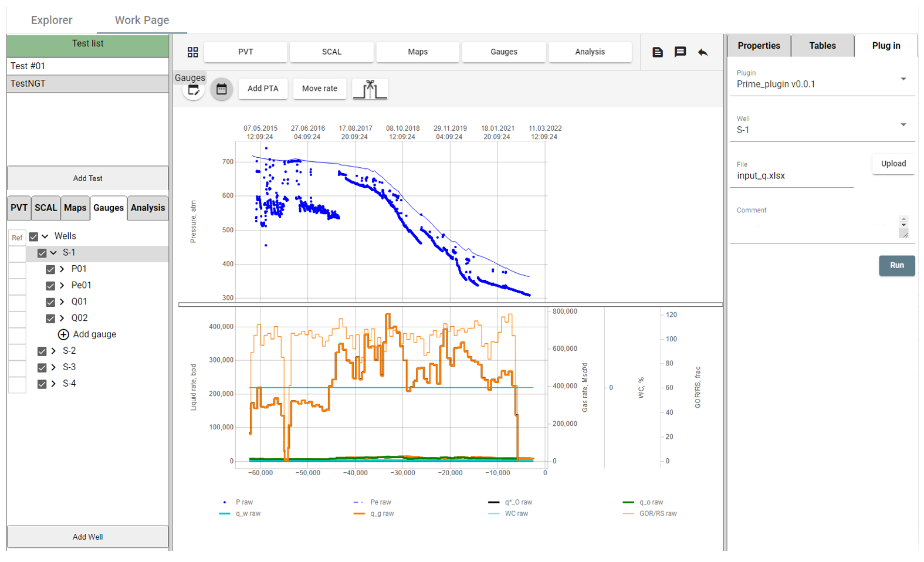The image size is (924, 562).
Task: Open the document notes icon
Action: [x=658, y=52]
